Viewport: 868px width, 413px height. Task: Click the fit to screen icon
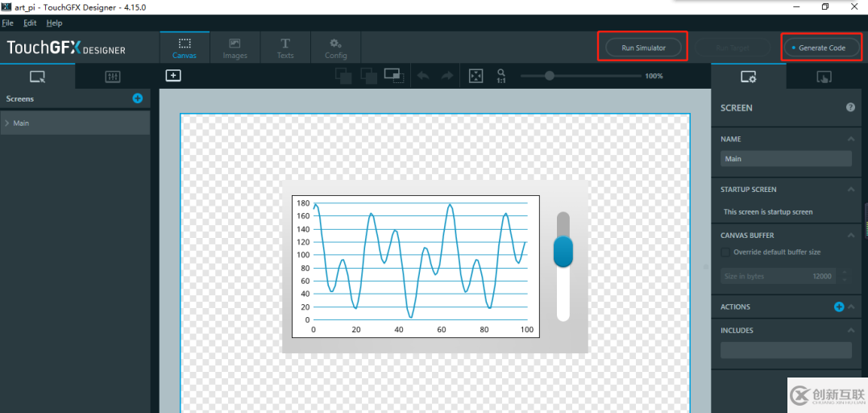(476, 76)
